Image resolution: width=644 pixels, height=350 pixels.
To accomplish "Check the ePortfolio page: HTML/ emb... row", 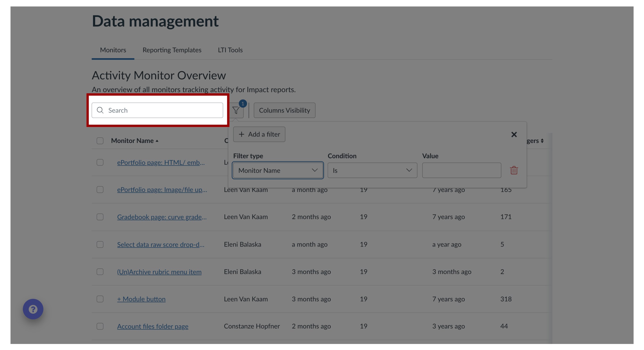I will click(100, 162).
